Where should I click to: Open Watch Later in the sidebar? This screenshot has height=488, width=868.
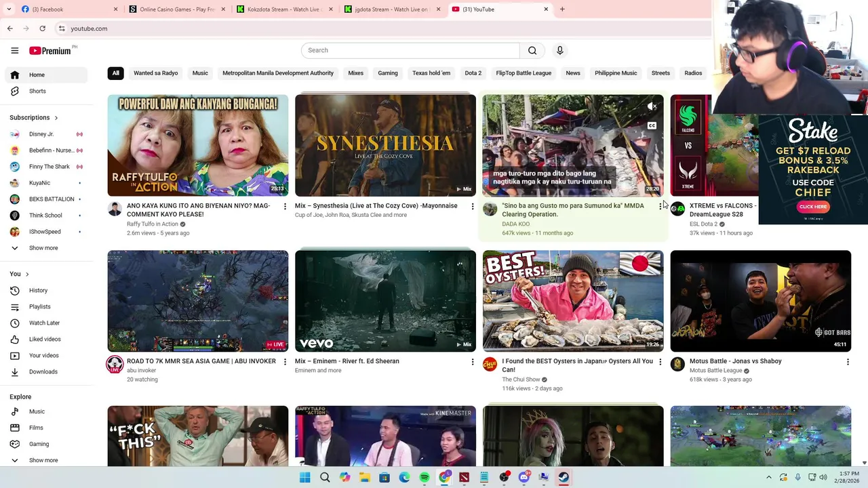pyautogui.click(x=46, y=323)
